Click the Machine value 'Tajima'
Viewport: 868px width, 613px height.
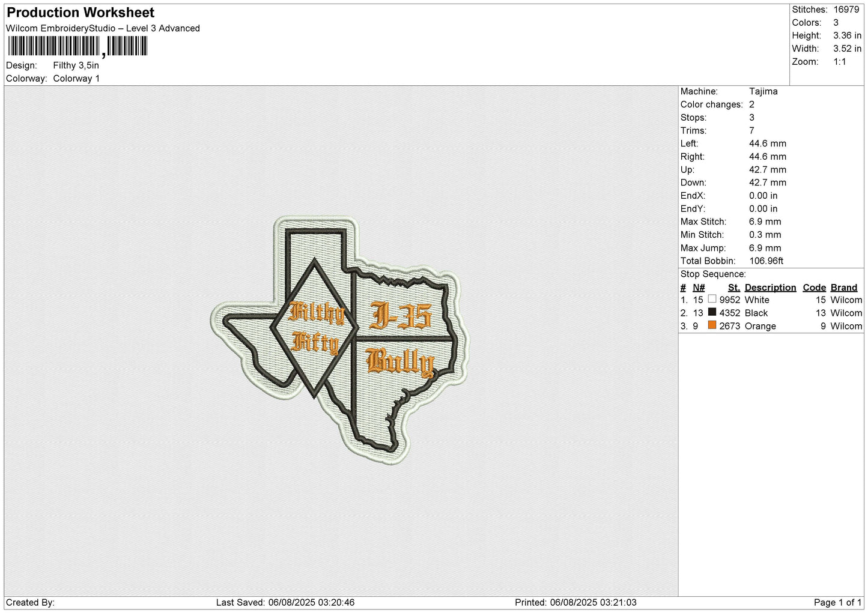(763, 91)
